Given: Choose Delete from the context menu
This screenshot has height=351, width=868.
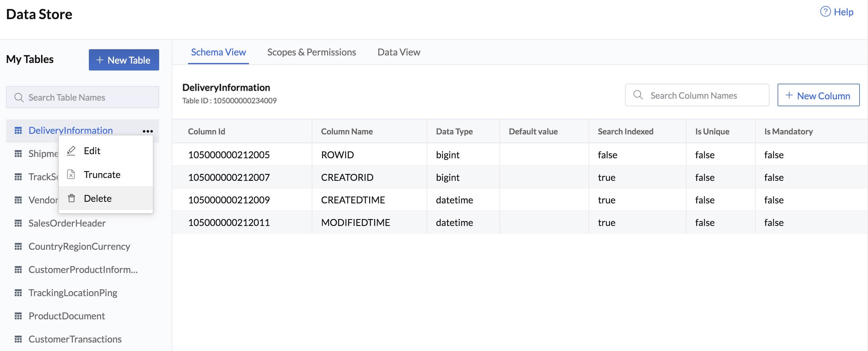Looking at the screenshot, I should click(97, 198).
